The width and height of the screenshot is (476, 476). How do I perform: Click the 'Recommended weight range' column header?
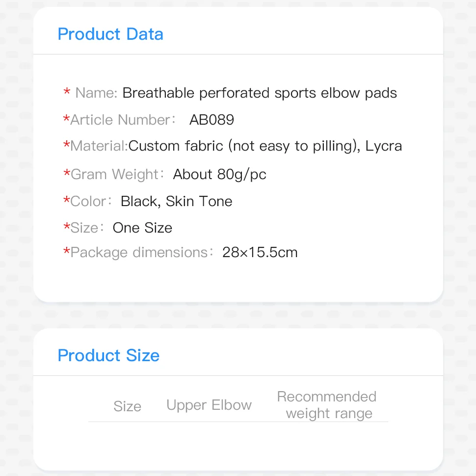coord(327,405)
